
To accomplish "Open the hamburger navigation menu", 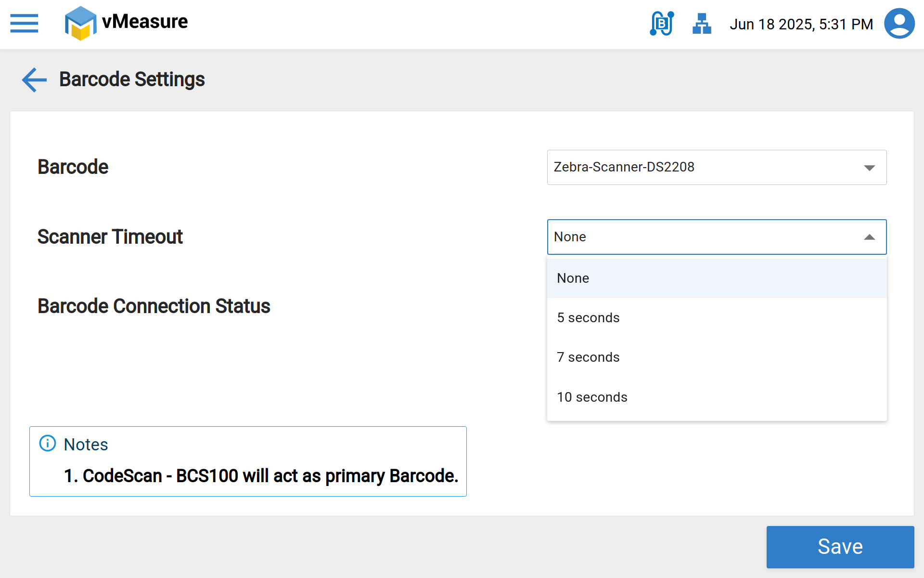I will pos(24,23).
